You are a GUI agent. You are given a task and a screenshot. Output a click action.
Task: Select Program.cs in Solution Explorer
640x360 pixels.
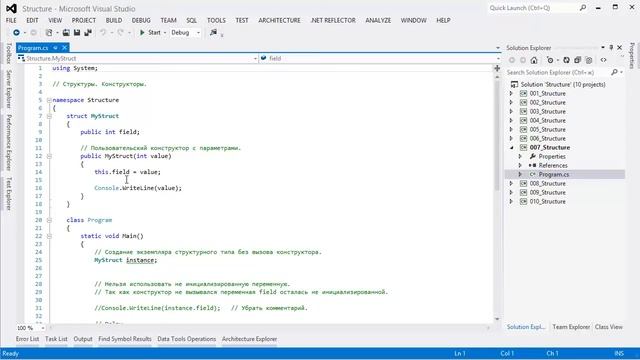click(553, 174)
